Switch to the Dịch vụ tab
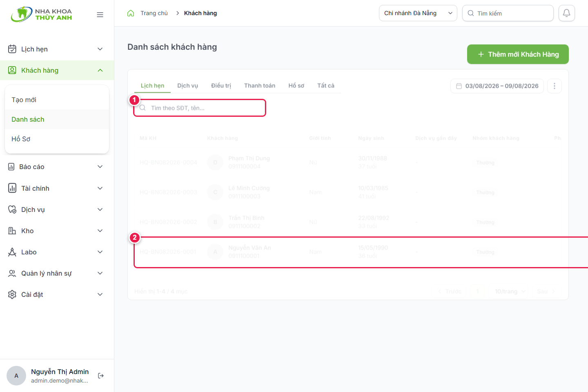Viewport: 588px width, 392px height. point(187,86)
